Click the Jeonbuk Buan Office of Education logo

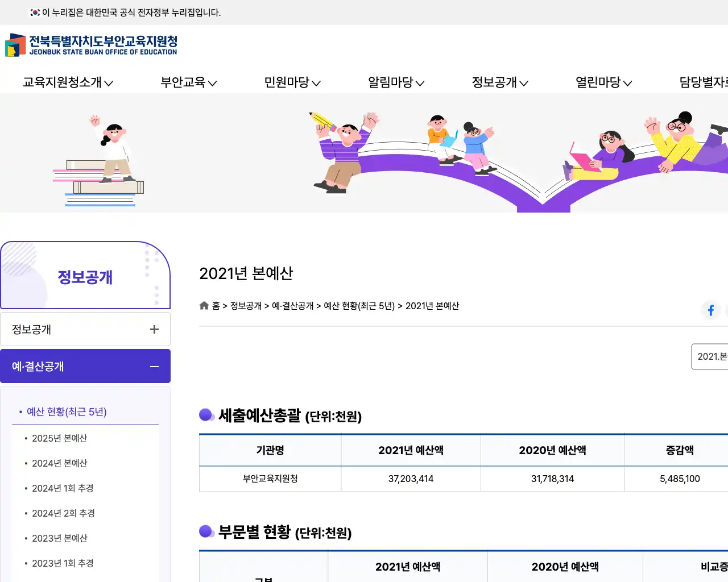[x=92, y=45]
